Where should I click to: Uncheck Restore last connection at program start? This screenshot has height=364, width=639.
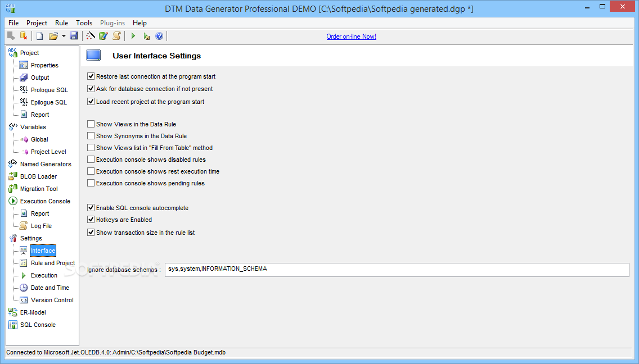[91, 76]
